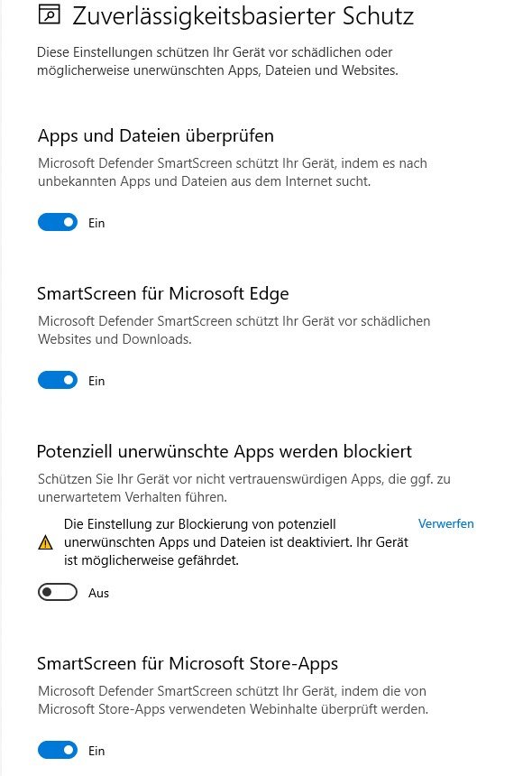
Task: Click the reputation-based protection header icon
Action: 49,14
